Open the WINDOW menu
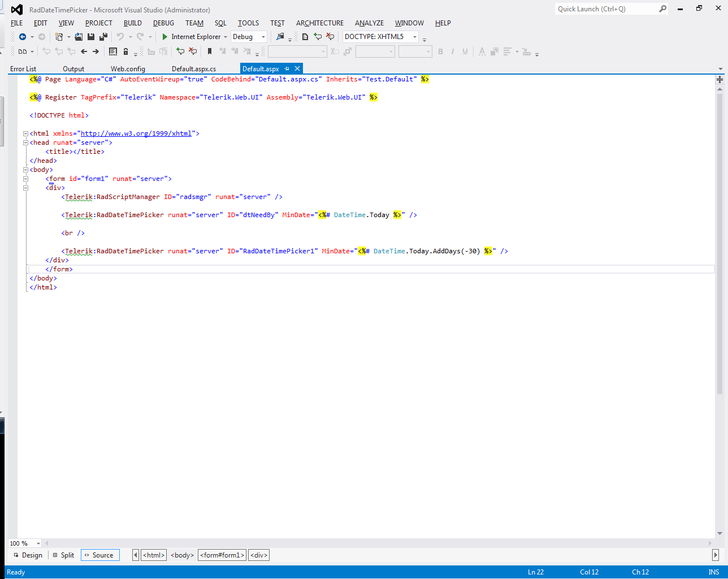 click(409, 23)
